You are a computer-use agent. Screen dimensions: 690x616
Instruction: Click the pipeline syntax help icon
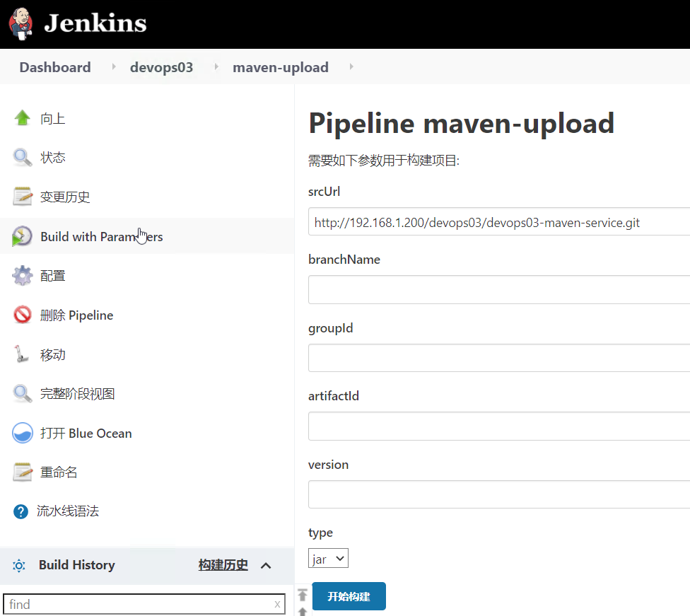coord(21,511)
